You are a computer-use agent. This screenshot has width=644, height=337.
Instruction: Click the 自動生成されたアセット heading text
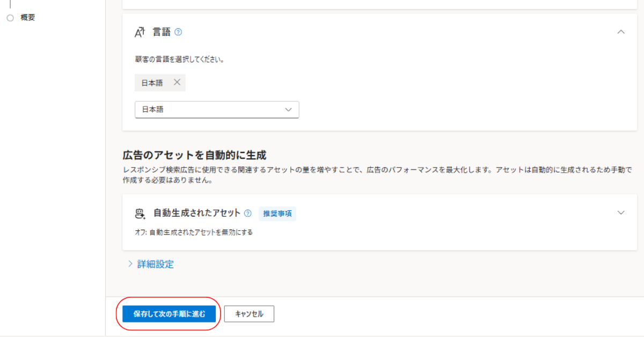tap(197, 213)
